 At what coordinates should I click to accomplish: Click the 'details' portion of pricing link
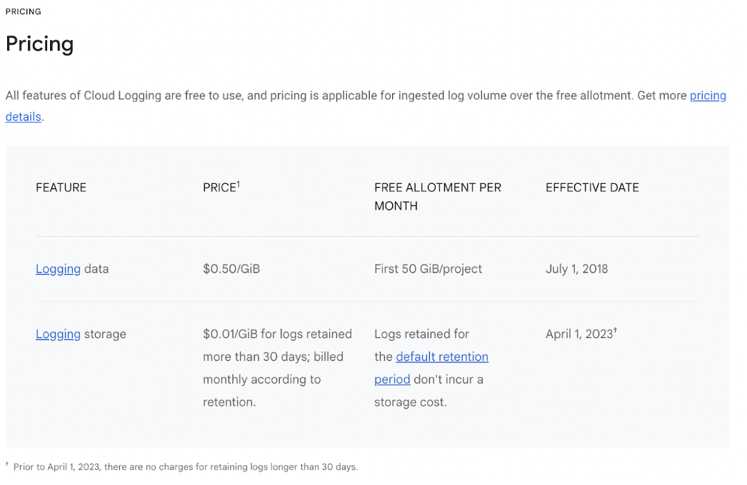tap(23, 117)
